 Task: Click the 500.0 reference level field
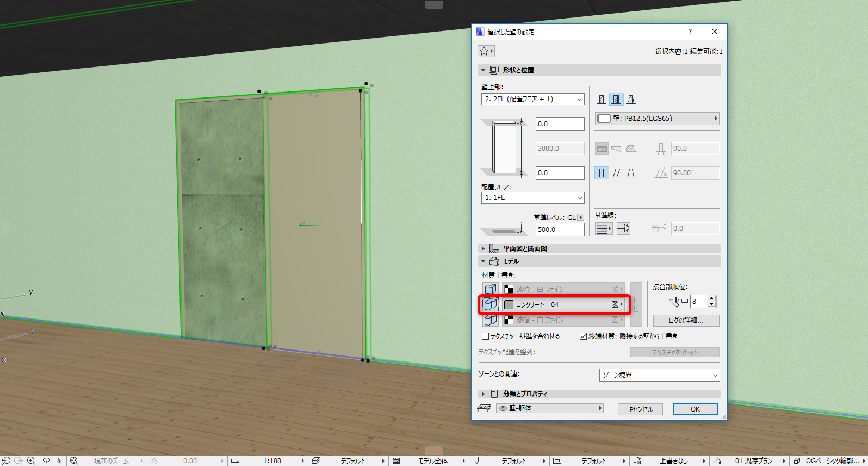pyautogui.click(x=560, y=230)
